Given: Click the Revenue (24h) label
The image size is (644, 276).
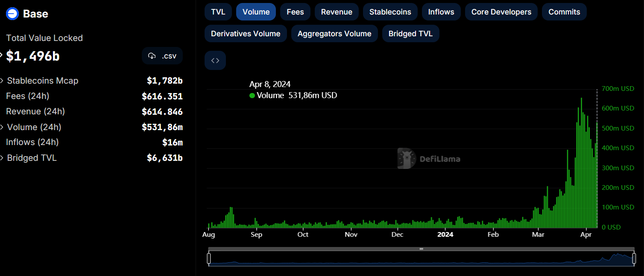Looking at the screenshot, I should point(35,111).
